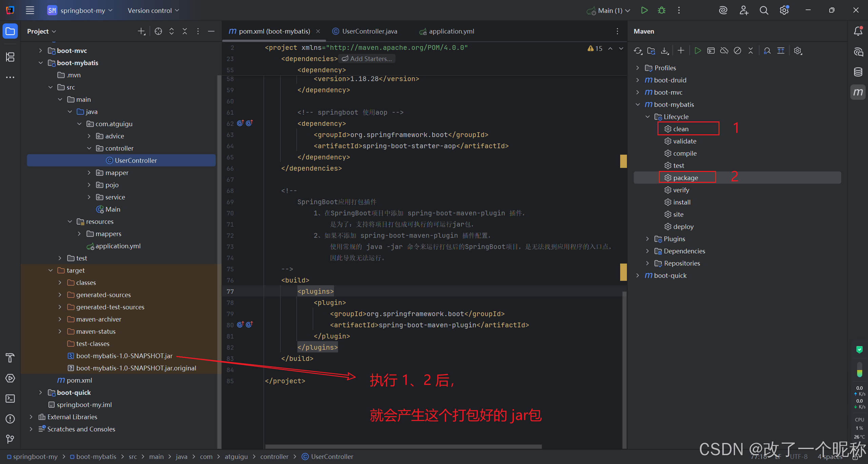Reload all Maven projects
The height and width of the screenshot is (464, 868).
point(638,51)
